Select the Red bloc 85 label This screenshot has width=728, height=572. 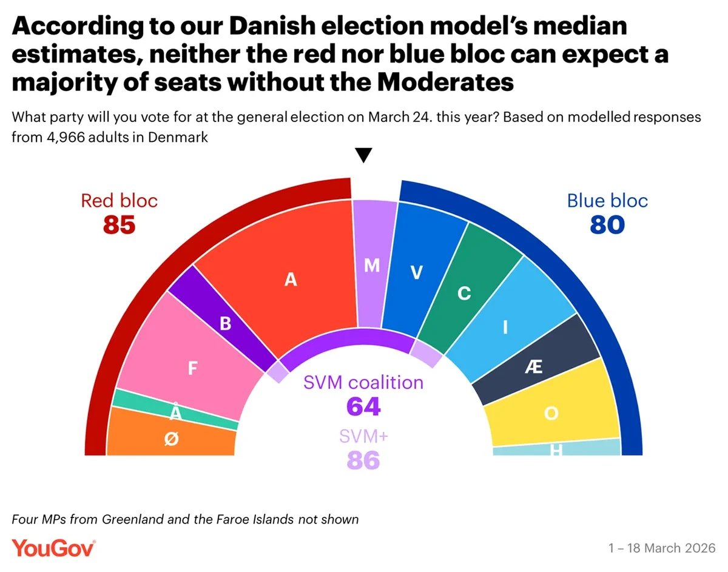tap(119, 213)
